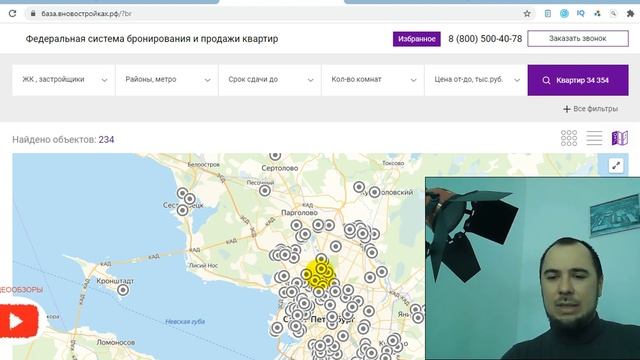Click the IQ extension icon
Screen dimensions: 640x360
(580, 13)
